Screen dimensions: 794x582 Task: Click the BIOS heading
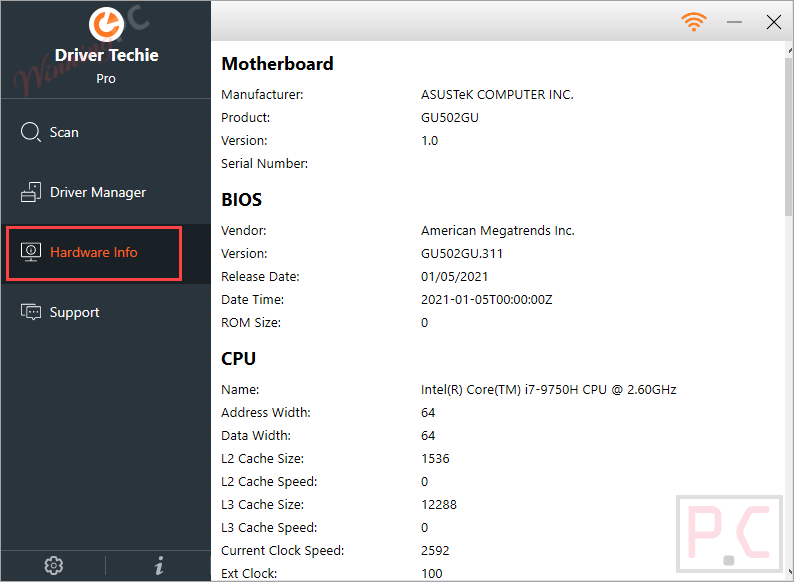click(242, 200)
